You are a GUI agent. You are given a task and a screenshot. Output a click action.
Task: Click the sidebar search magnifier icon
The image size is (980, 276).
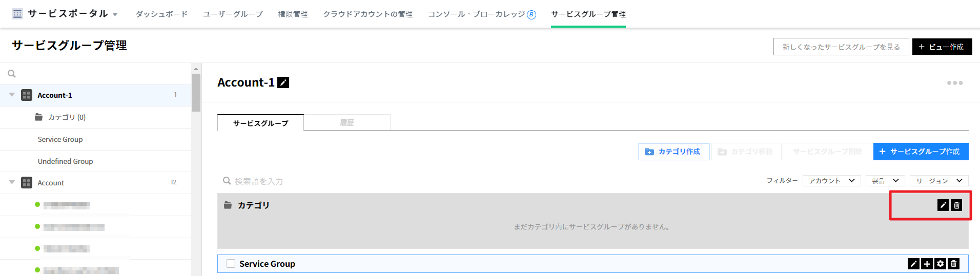(x=12, y=74)
